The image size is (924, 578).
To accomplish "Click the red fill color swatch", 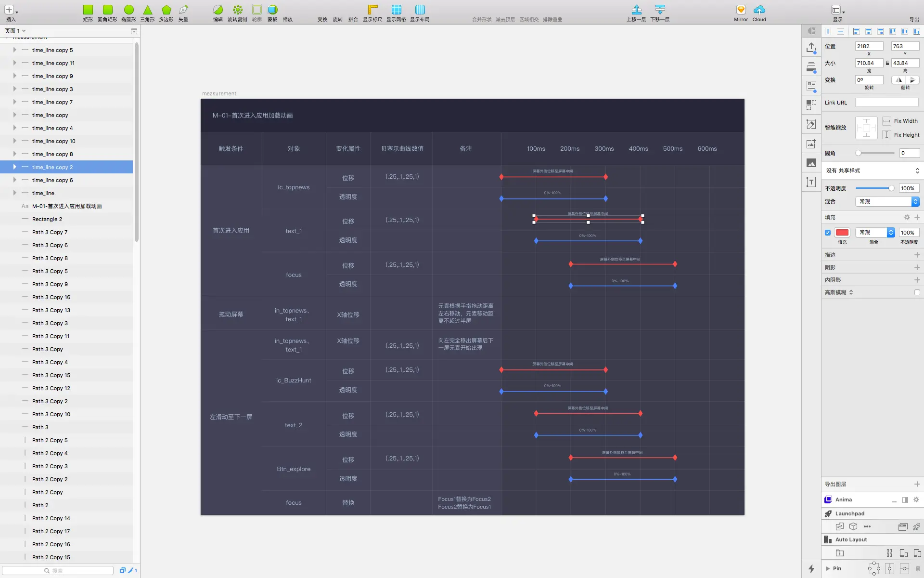I will (842, 233).
